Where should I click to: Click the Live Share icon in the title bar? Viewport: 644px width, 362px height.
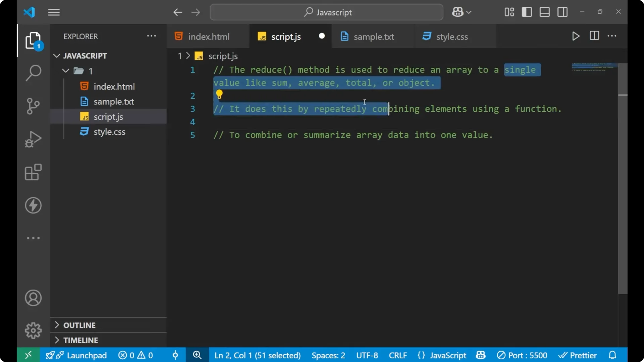click(x=458, y=12)
